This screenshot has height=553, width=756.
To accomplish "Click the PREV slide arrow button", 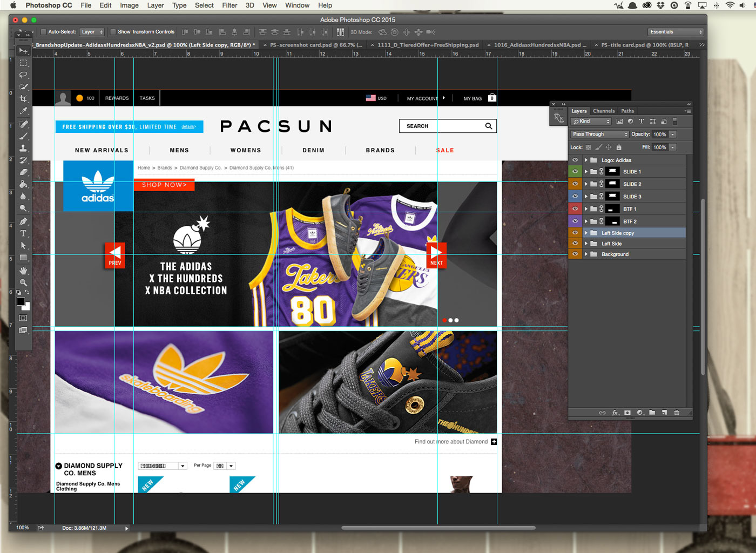I will [x=115, y=255].
